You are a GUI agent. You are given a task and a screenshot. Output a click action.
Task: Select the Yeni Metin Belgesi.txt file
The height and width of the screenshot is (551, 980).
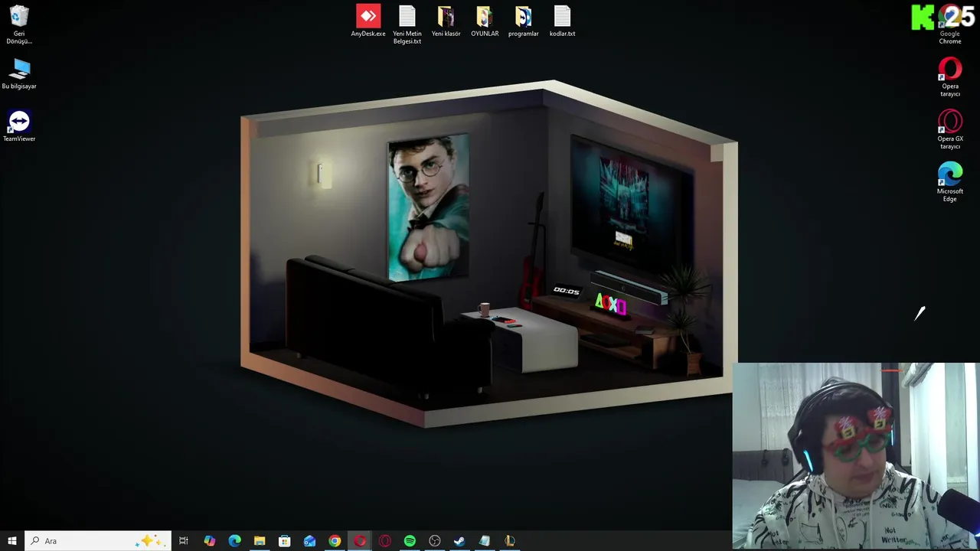[x=407, y=24]
